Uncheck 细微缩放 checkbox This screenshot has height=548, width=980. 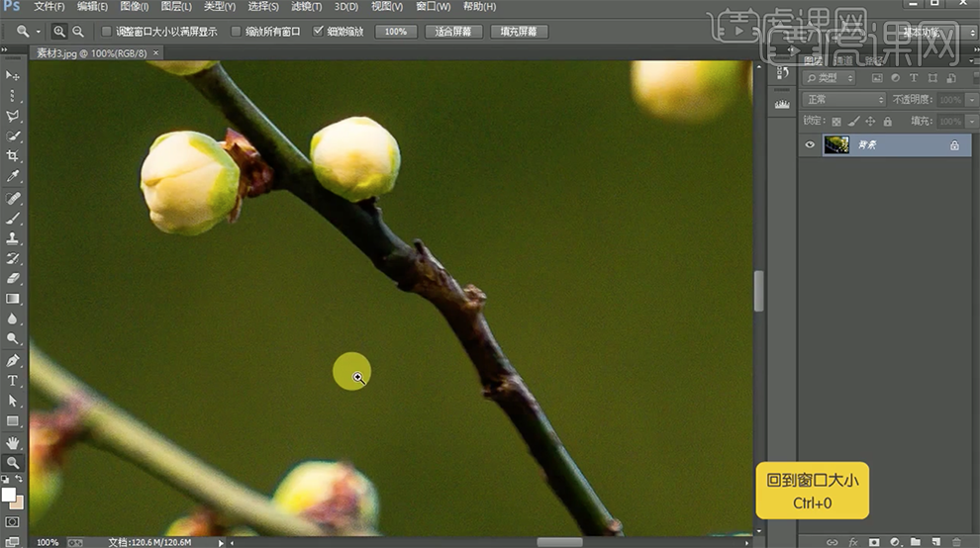318,31
